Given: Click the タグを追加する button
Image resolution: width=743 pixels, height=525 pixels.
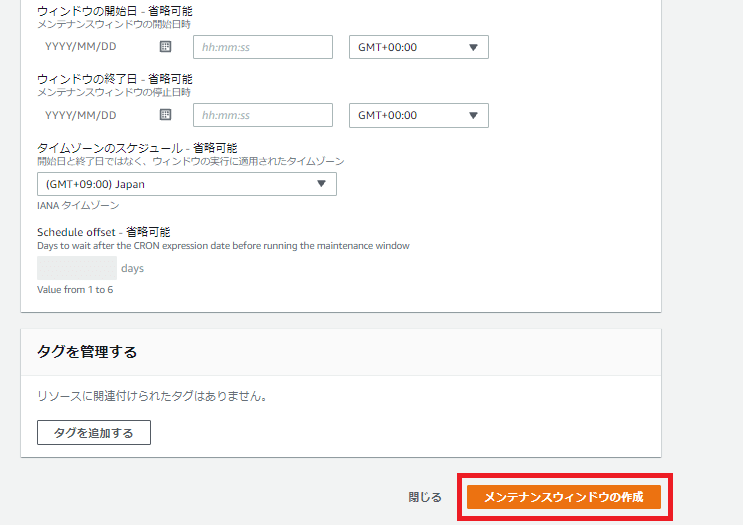Looking at the screenshot, I should (94, 432).
